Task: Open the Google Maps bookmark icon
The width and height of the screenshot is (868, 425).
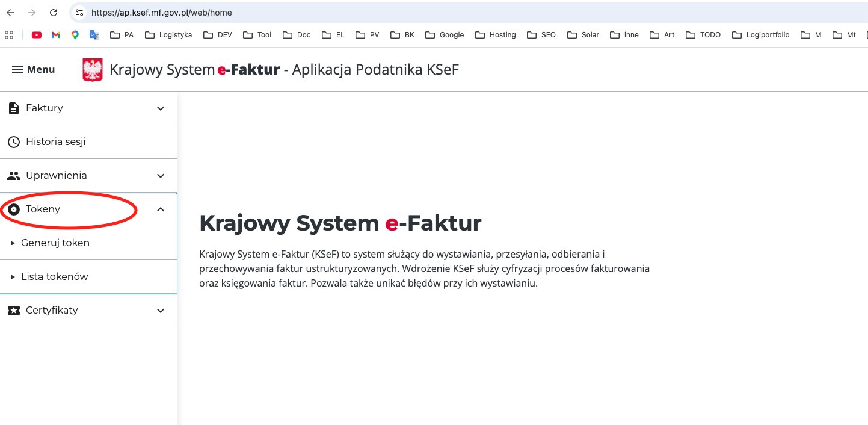Action: (x=75, y=35)
